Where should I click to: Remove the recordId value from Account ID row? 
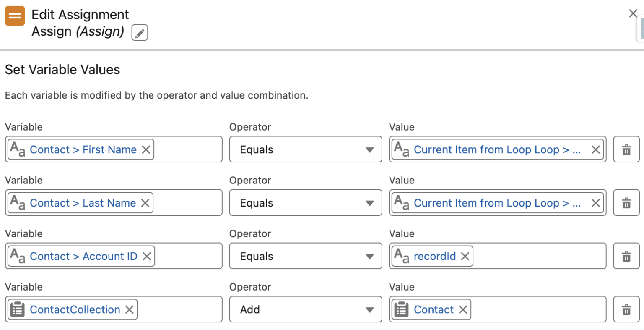(x=465, y=256)
